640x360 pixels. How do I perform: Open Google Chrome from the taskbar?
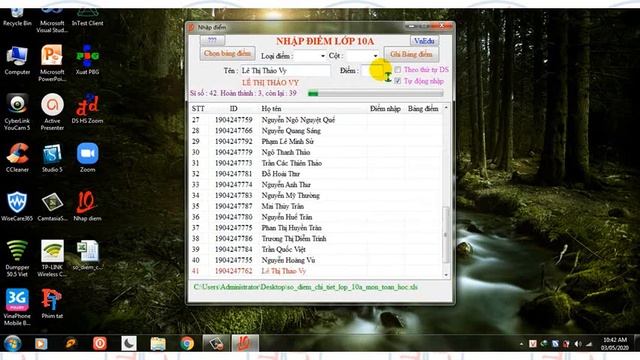coord(187,343)
